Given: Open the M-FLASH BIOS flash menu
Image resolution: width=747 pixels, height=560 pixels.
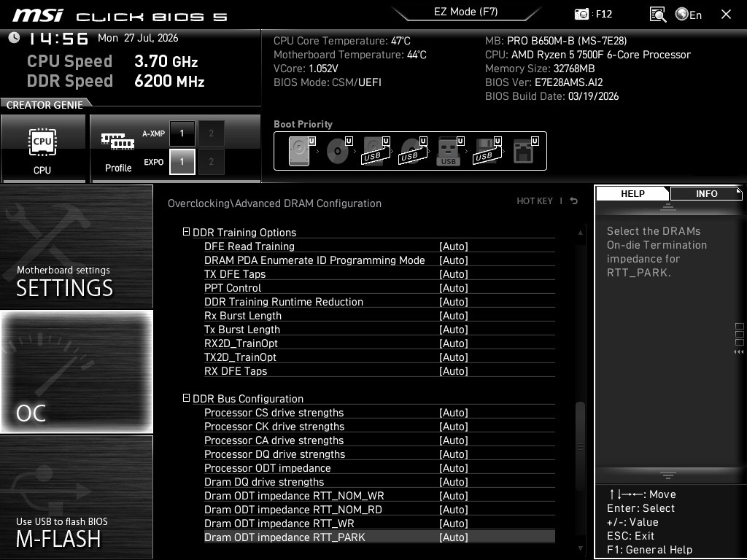Looking at the screenshot, I should point(77,497).
